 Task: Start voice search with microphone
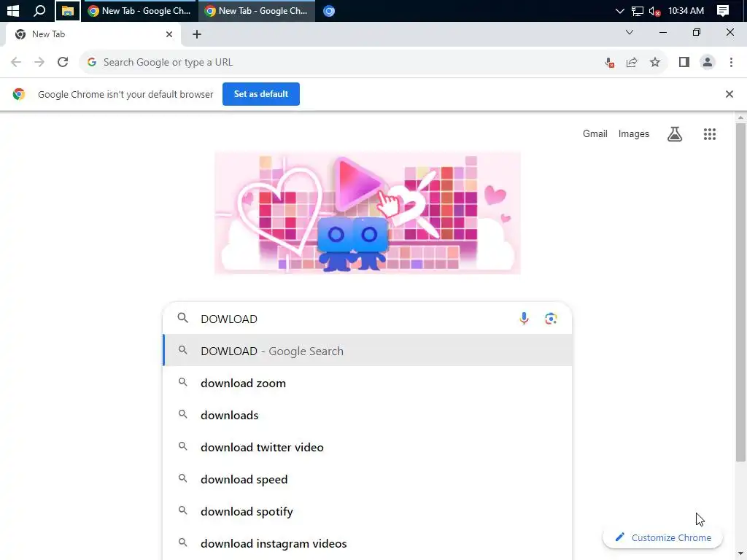(x=524, y=319)
